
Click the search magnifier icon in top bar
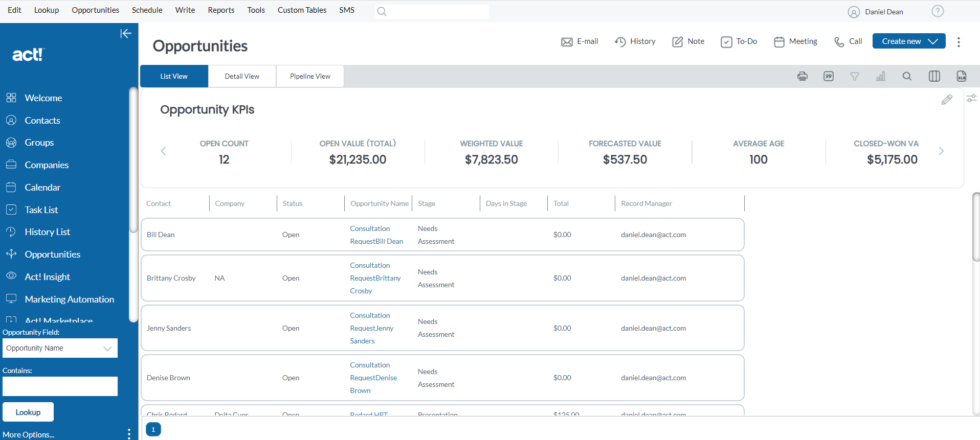[x=382, y=11]
